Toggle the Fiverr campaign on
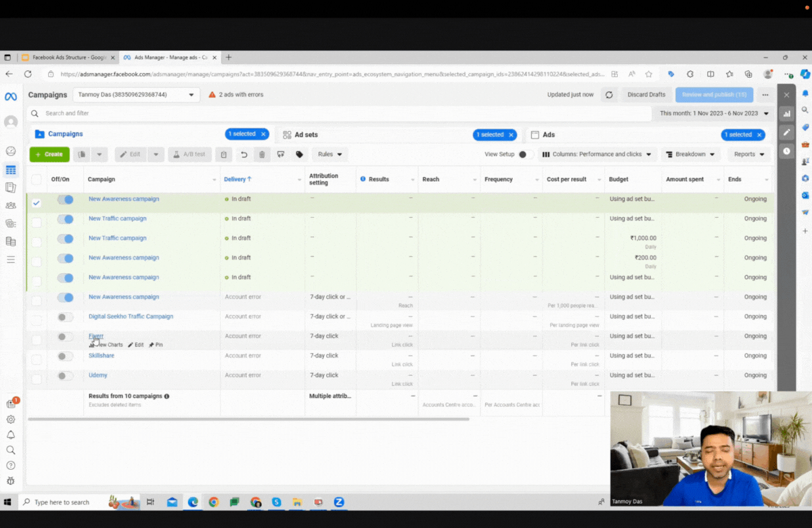Viewport: 812px width, 528px height. (x=65, y=336)
